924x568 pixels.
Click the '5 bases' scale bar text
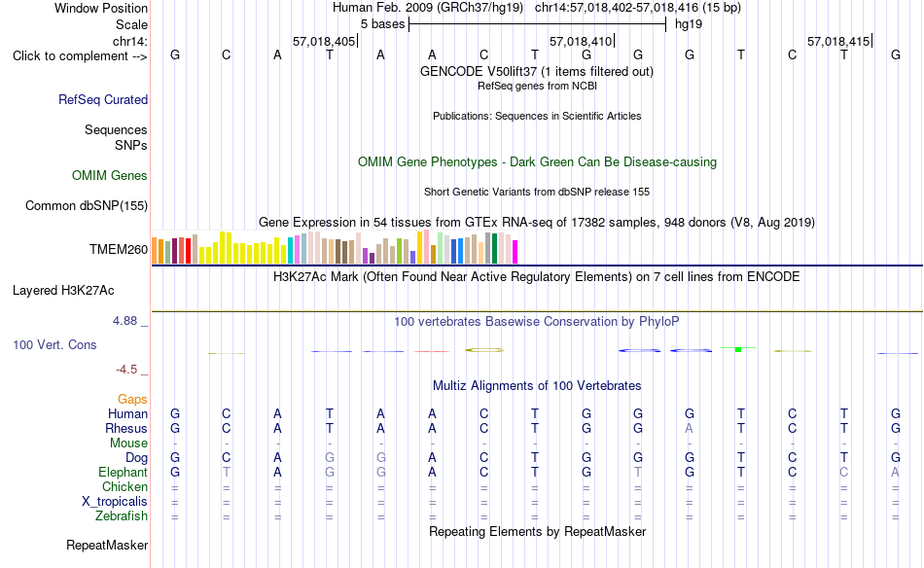point(383,24)
